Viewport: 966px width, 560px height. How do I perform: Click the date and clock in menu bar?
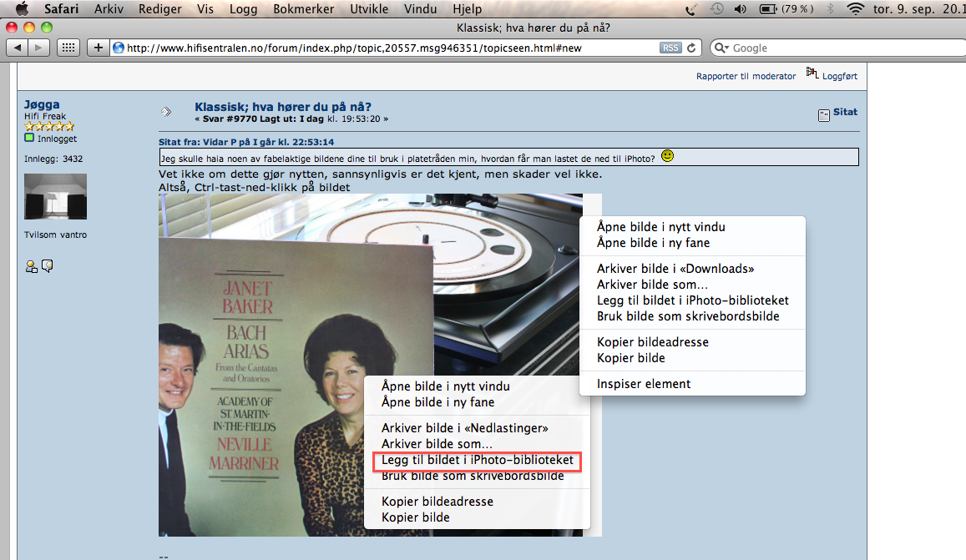[918, 8]
